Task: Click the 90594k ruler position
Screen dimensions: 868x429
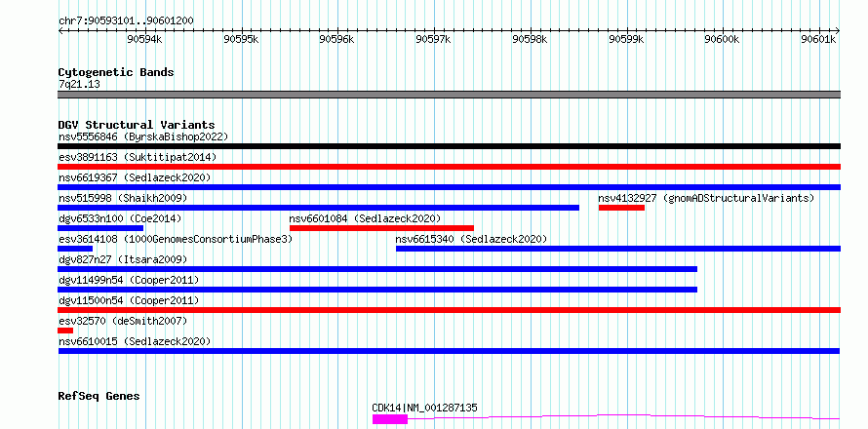Action: pyautogui.click(x=145, y=39)
